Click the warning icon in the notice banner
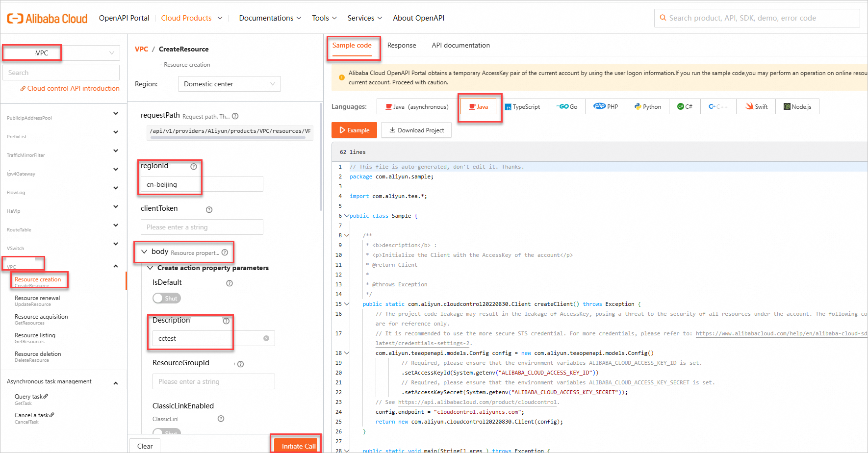This screenshot has width=868, height=453. coord(342,77)
